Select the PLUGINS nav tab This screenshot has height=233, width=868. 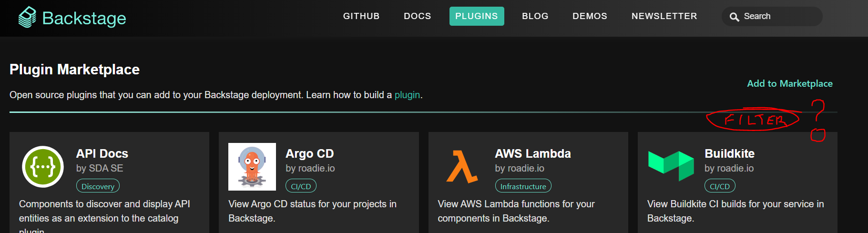[x=477, y=16]
